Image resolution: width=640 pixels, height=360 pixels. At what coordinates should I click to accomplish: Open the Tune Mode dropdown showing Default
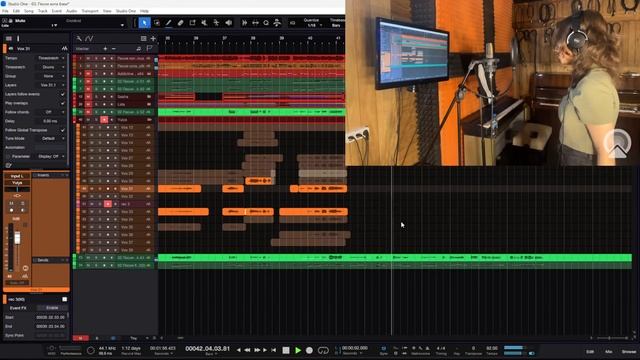(x=50, y=138)
